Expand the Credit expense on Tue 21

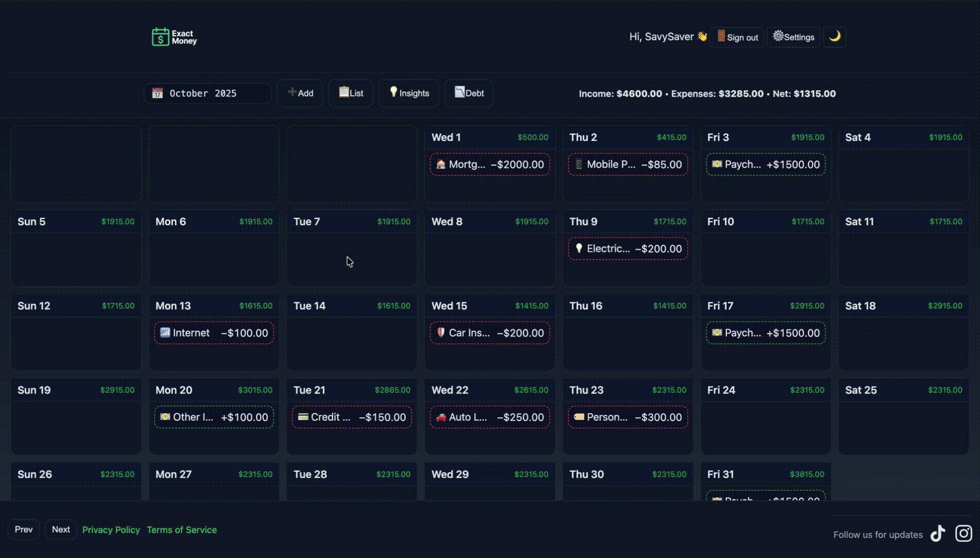(352, 417)
